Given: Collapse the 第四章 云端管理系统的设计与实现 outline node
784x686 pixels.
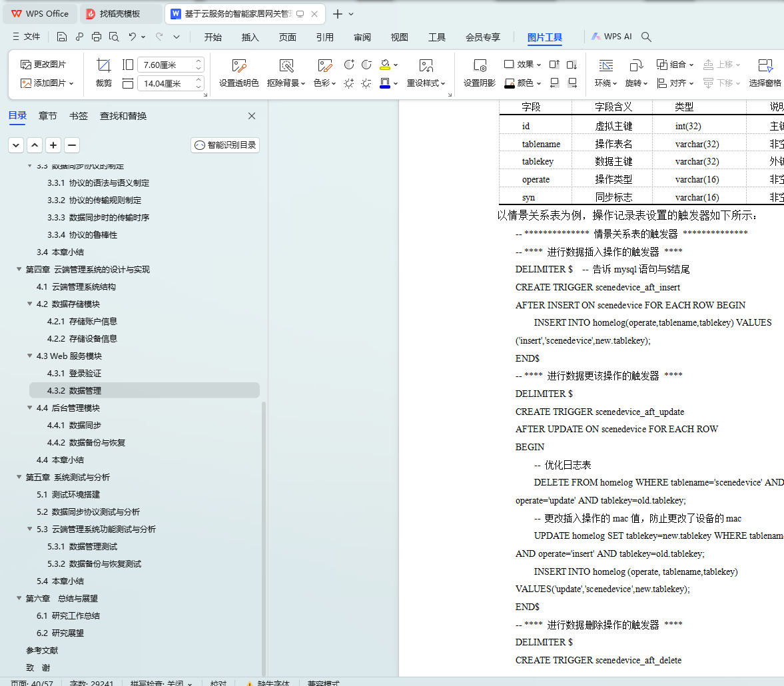Looking at the screenshot, I should click(x=19, y=269).
